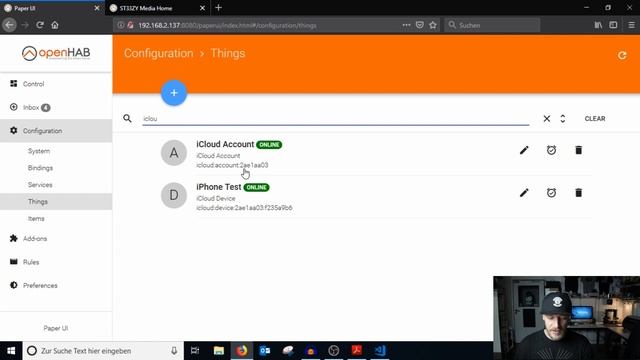This screenshot has width=640, height=360.
Task: Click thing UID icloud:account:2ae1aa03
Action: (x=232, y=165)
